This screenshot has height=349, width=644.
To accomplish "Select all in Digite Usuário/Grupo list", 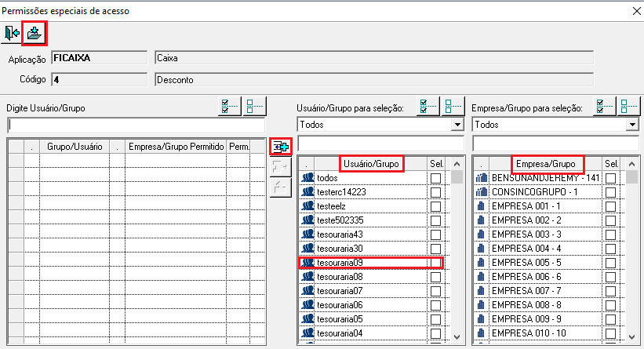I will point(229,107).
